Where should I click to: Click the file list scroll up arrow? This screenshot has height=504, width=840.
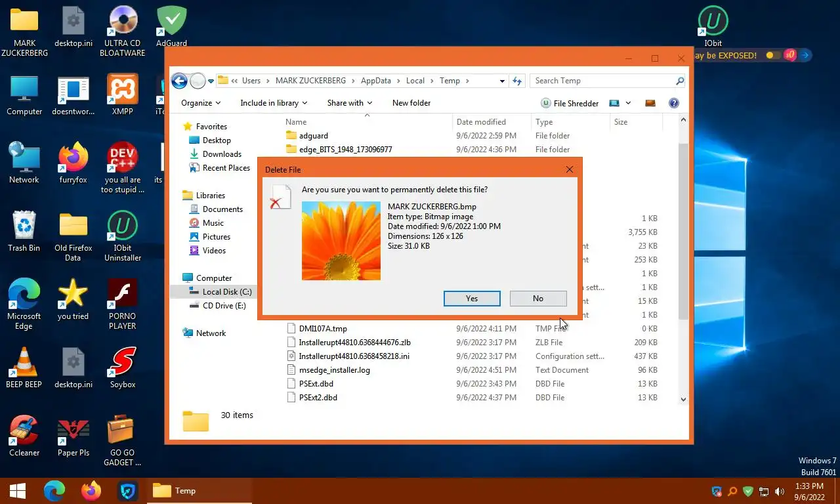pos(683,120)
